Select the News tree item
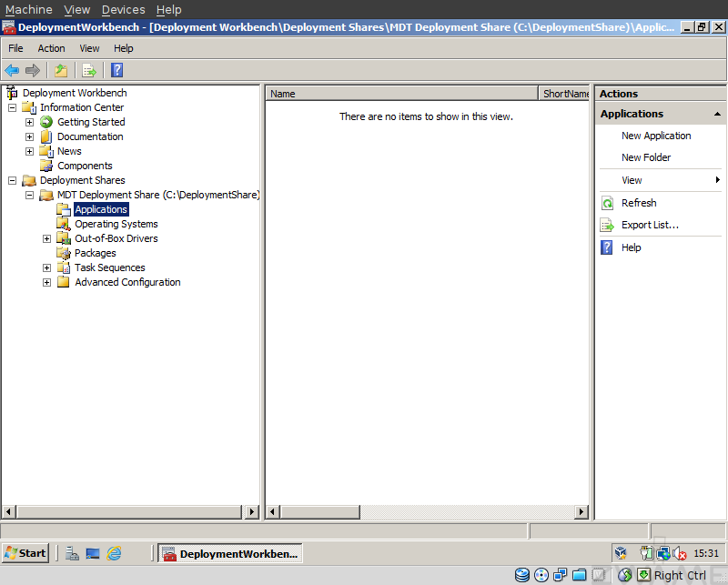Image resolution: width=728 pixels, height=585 pixels. coord(69,151)
